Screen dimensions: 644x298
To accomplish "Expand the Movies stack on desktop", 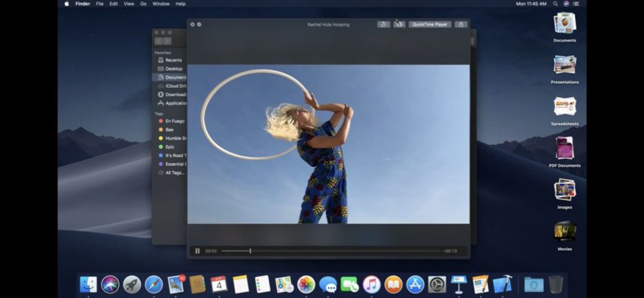I will 565,236.
